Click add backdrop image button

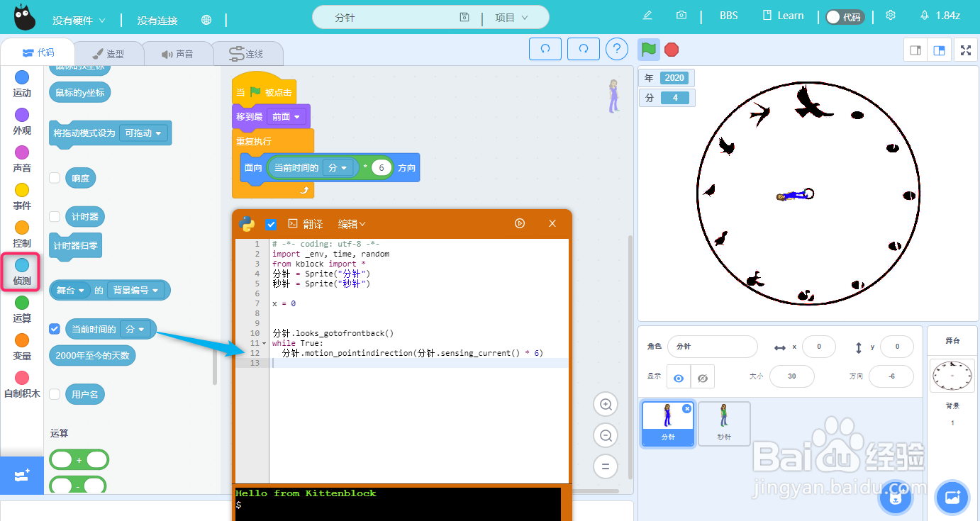[x=952, y=497]
